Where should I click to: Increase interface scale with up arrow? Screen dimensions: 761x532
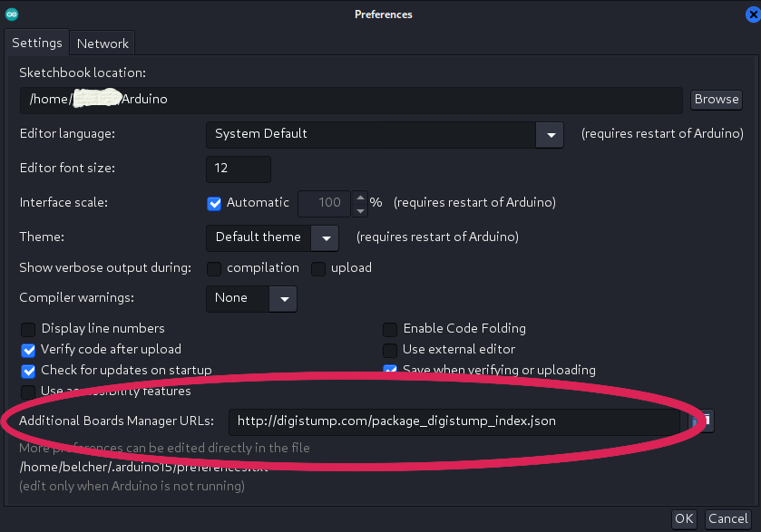point(360,197)
